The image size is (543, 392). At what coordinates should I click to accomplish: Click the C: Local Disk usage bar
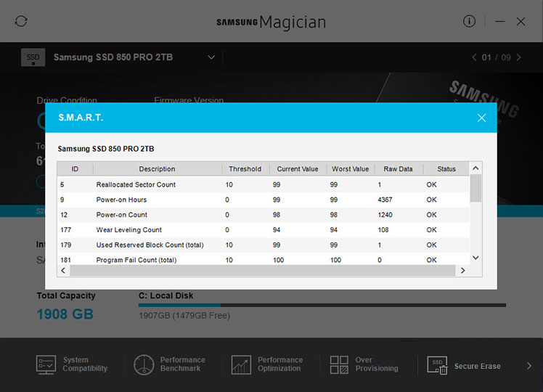tap(322, 305)
